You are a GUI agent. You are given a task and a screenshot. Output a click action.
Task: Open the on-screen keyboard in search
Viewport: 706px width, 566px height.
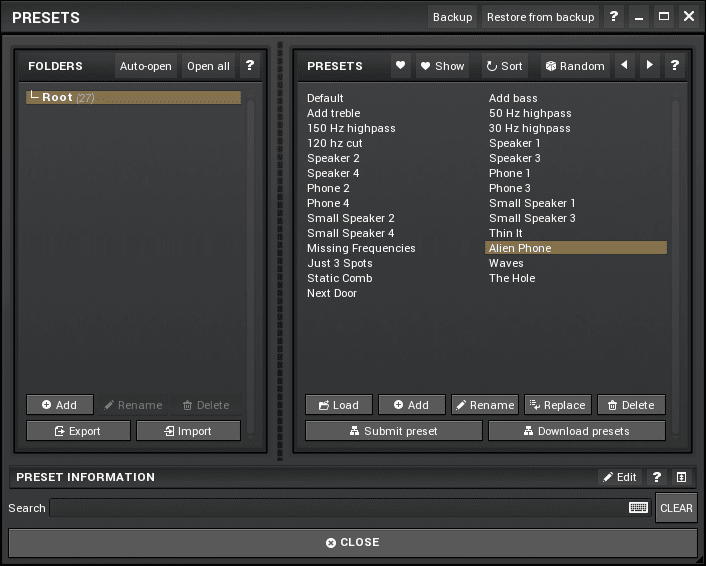point(638,508)
